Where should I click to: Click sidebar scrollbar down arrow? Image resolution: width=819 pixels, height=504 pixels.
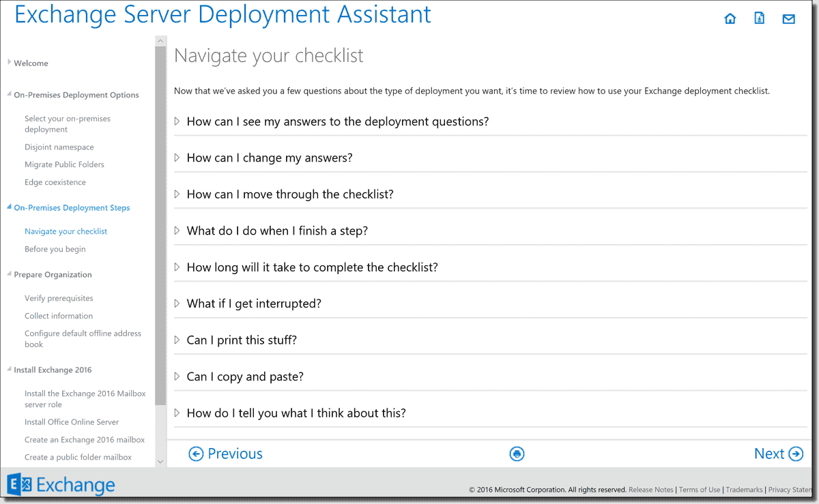[x=160, y=462]
